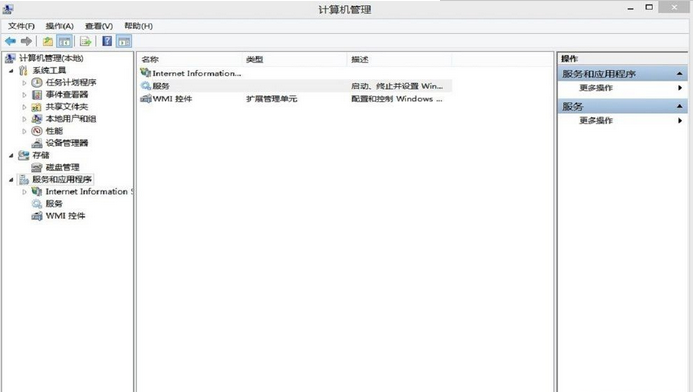Expand the 本地用户和组 node
693x392 pixels.
[x=24, y=119]
